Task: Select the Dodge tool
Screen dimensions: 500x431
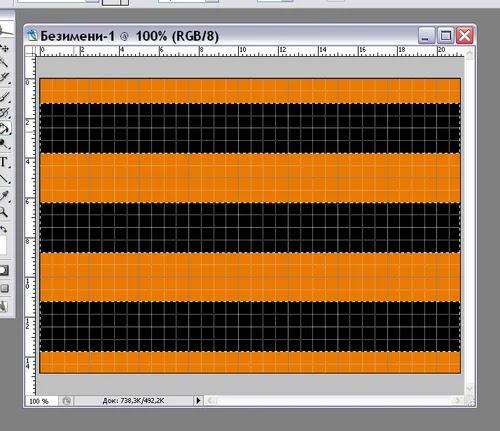Action: [5, 145]
